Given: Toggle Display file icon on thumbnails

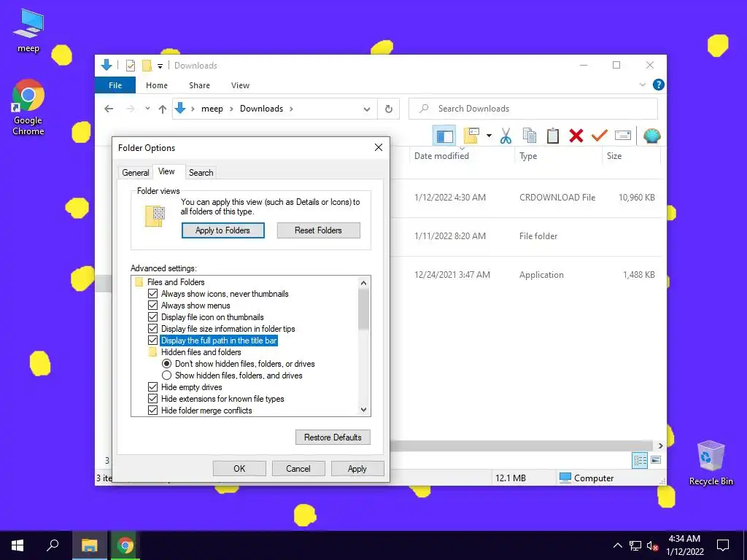Looking at the screenshot, I should [153, 317].
